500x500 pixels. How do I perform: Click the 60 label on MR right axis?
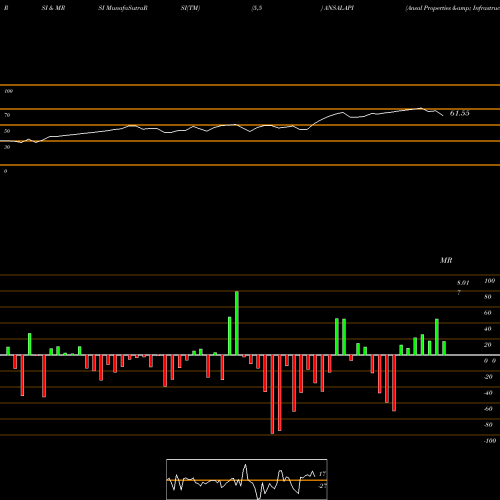click(488, 313)
